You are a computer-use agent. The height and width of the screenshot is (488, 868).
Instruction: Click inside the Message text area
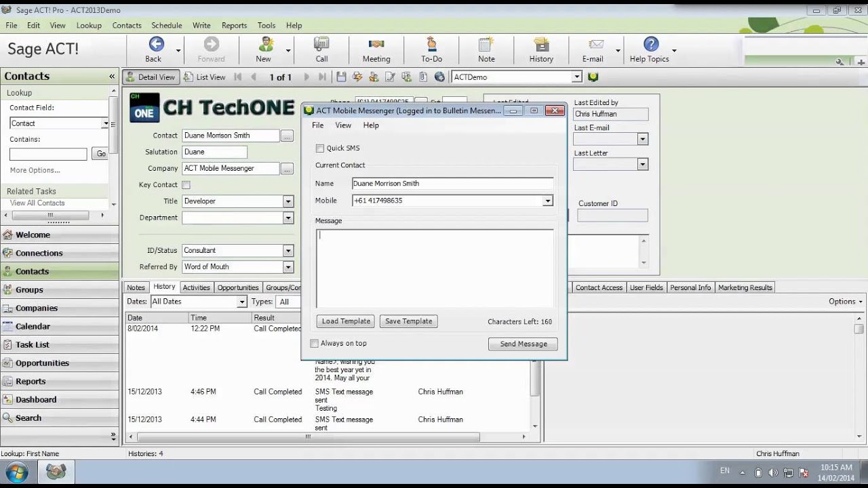click(435, 269)
